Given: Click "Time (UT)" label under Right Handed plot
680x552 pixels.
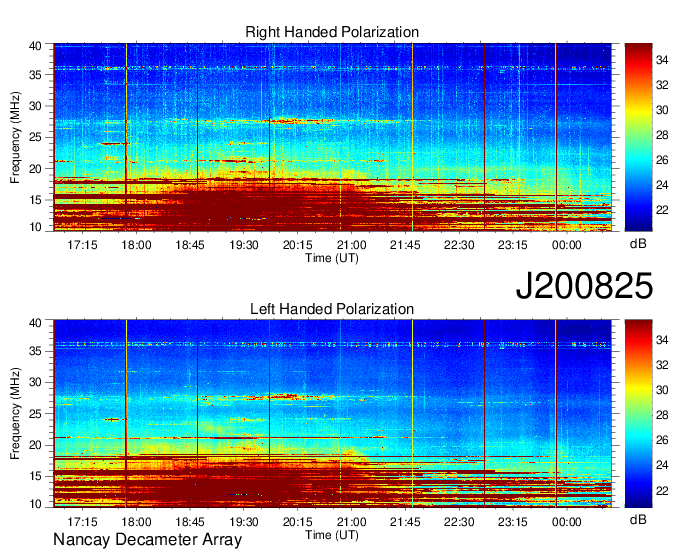Looking at the screenshot, I should point(332,258).
